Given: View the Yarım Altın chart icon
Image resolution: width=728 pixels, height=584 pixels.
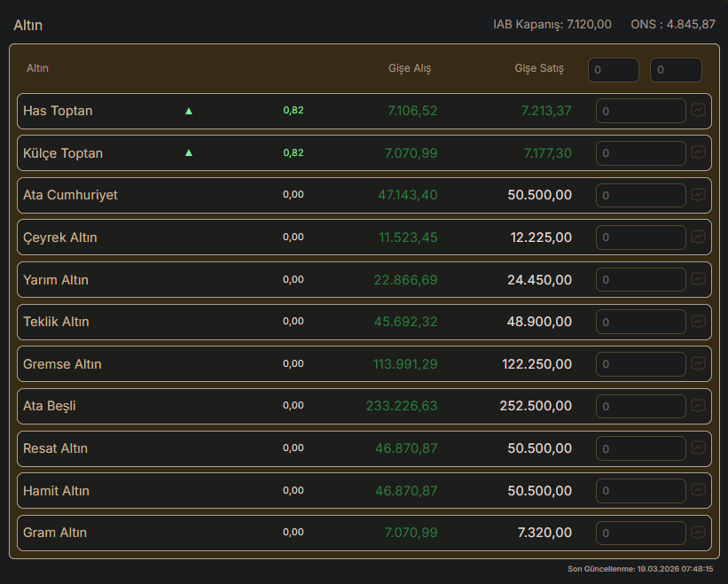Looking at the screenshot, I should click(x=699, y=279).
